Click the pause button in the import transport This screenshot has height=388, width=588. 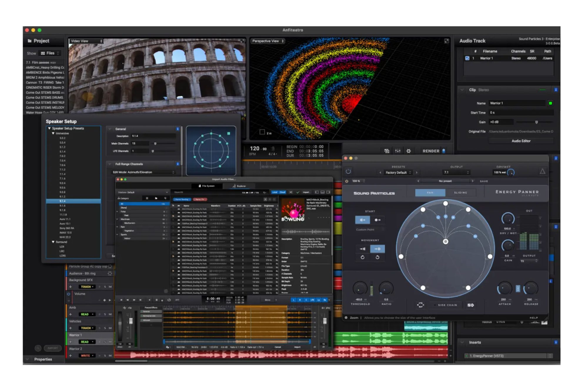(x=156, y=300)
